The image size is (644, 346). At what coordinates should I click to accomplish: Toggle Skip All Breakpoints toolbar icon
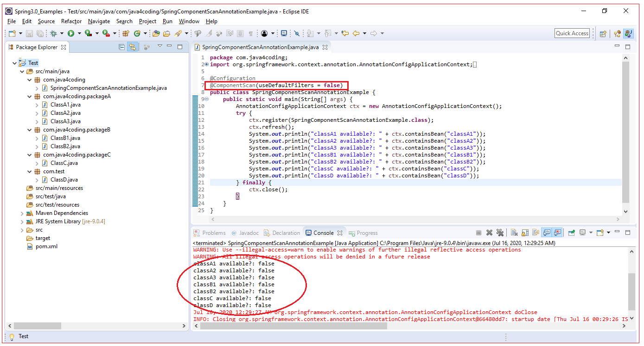(297, 33)
